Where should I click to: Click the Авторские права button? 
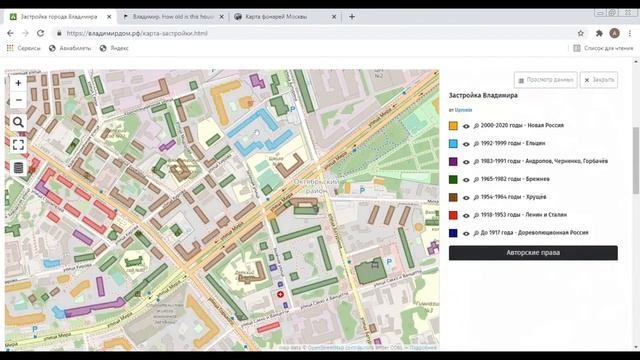[533, 253]
